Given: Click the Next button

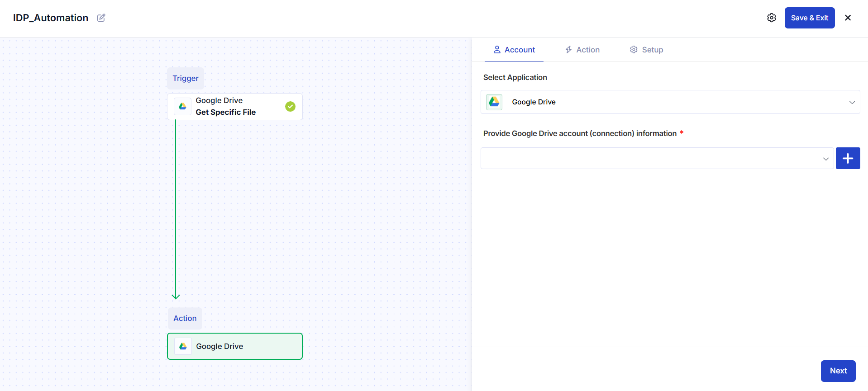Looking at the screenshot, I should tap(838, 371).
